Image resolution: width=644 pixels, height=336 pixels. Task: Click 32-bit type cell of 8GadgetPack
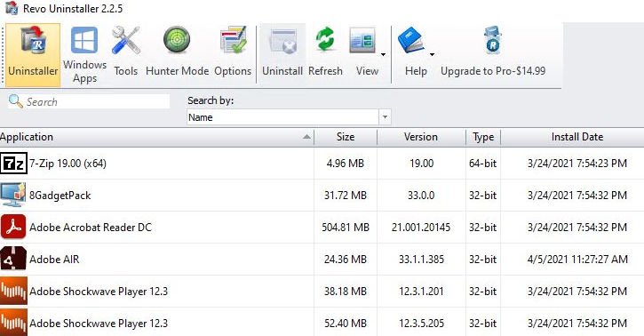click(x=483, y=195)
